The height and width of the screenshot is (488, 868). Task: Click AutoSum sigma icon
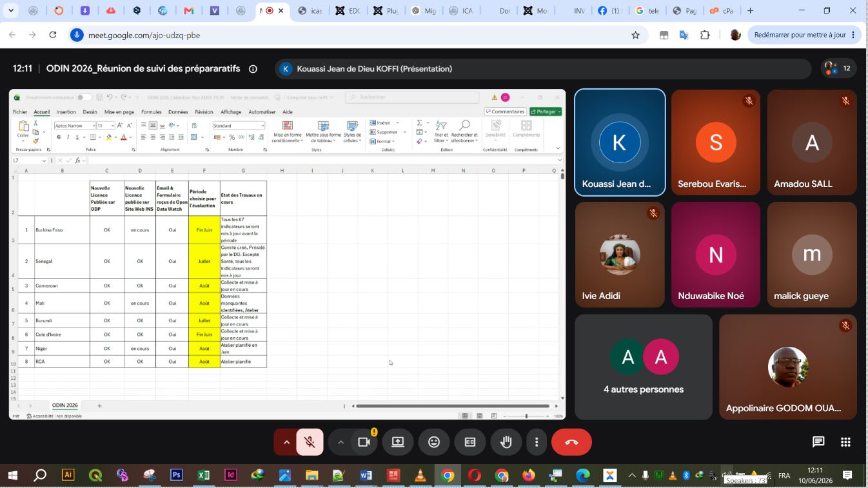click(x=419, y=122)
